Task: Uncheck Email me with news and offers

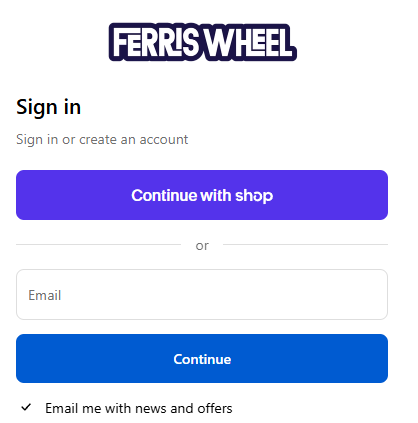Action: pos(26,407)
